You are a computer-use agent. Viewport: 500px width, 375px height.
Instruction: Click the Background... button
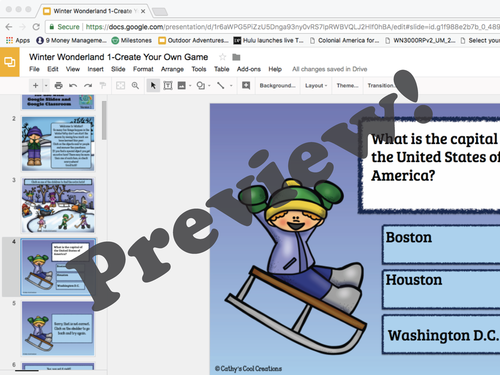[277, 86]
